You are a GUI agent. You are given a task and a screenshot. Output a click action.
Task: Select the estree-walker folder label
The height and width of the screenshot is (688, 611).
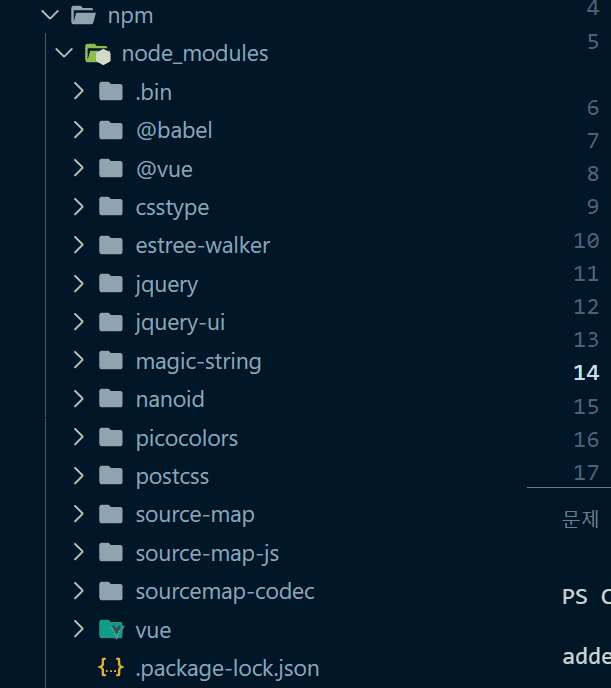tap(203, 245)
